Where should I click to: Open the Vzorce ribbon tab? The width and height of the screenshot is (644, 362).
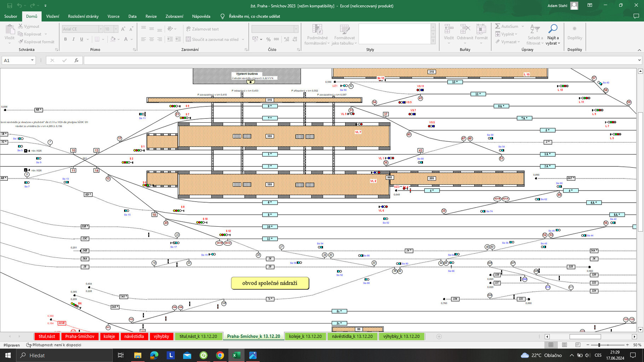click(114, 16)
